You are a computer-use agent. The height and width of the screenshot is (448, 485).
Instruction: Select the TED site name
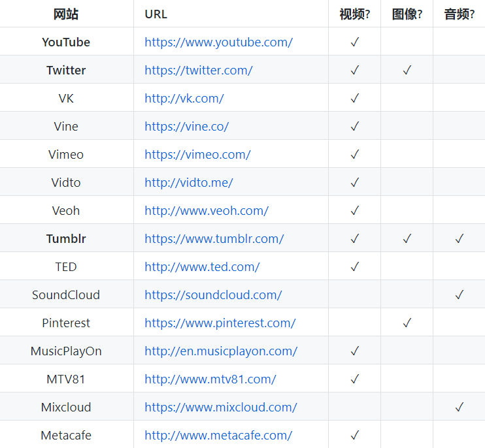tap(66, 267)
